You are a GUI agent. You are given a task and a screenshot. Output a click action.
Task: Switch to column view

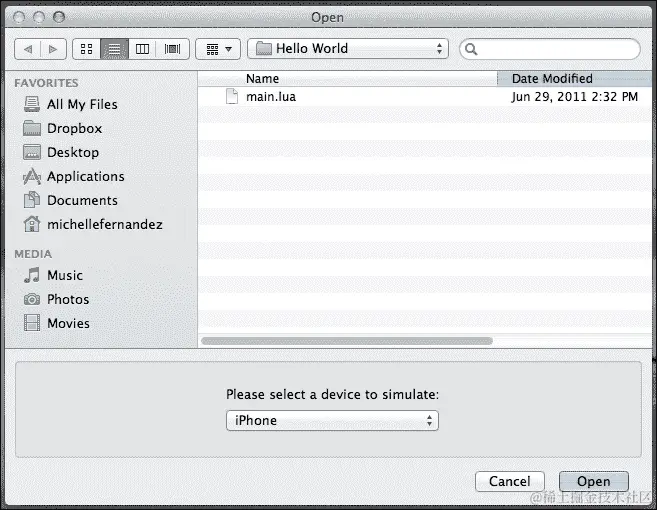click(x=142, y=49)
